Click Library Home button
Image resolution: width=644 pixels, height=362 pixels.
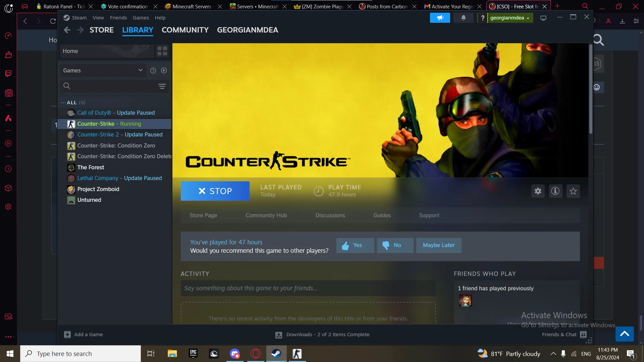coord(107,51)
